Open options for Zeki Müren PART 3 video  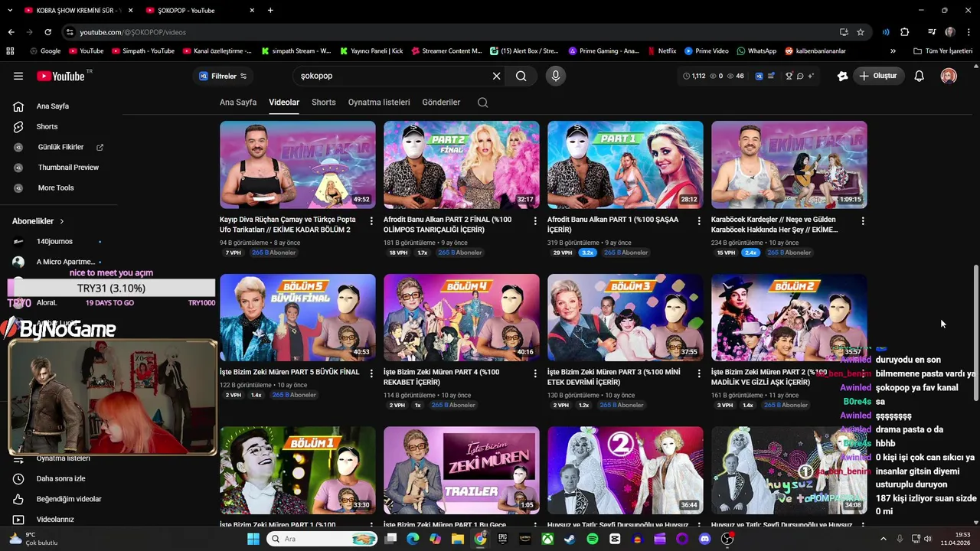point(699,373)
